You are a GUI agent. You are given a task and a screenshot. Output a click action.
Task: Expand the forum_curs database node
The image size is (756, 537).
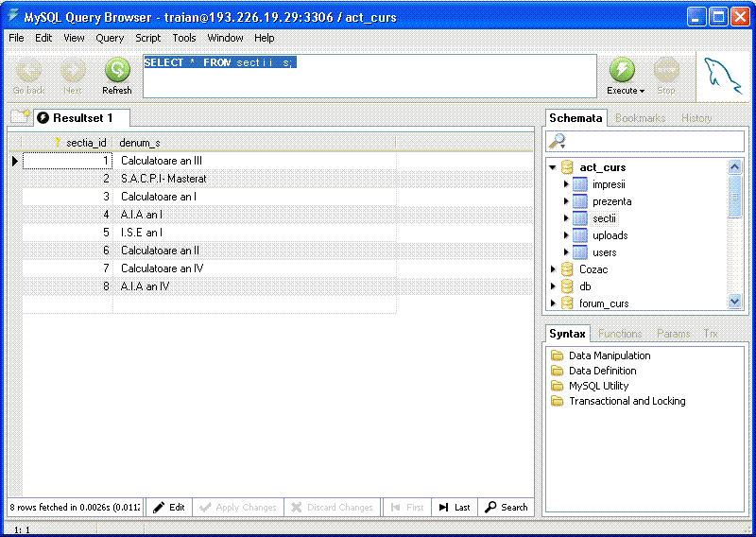(x=553, y=303)
